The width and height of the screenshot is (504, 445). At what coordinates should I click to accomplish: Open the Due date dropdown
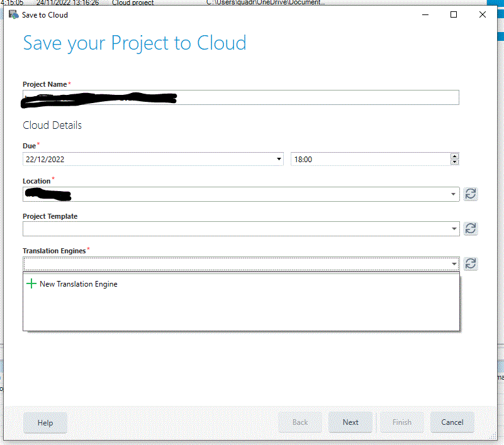[x=279, y=159]
